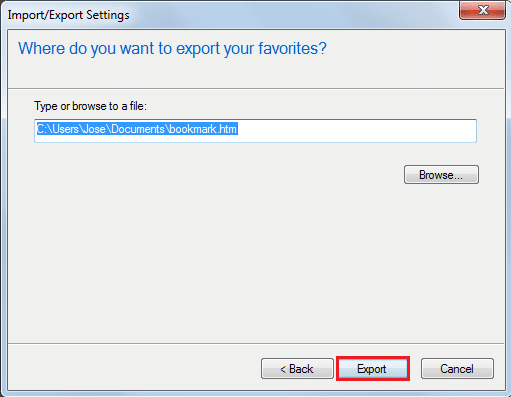Dismiss the export window using the X
This screenshot has width=511, height=397.
click(x=482, y=10)
